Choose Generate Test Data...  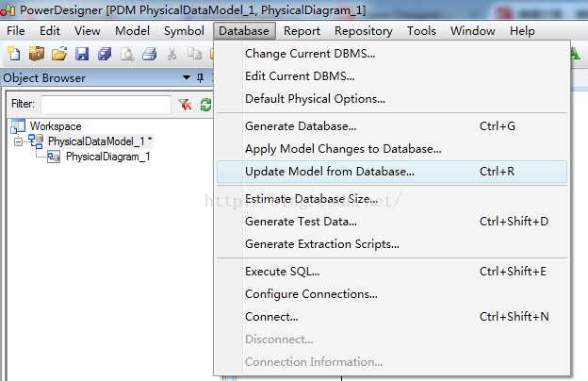pyautogui.click(x=392, y=222)
